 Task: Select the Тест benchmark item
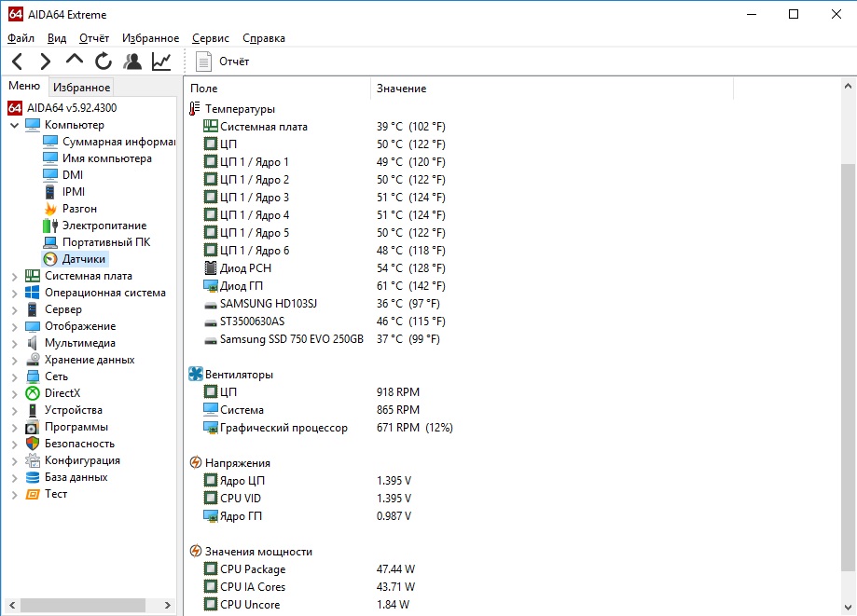pyautogui.click(x=47, y=494)
